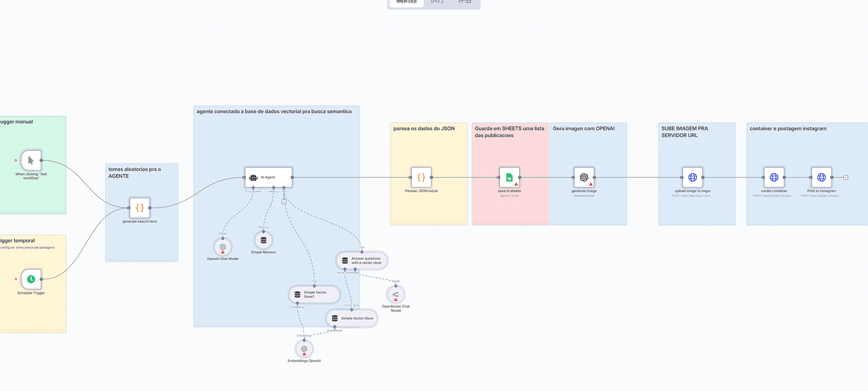
Task: Open the save in sheets node
Action: (509, 177)
